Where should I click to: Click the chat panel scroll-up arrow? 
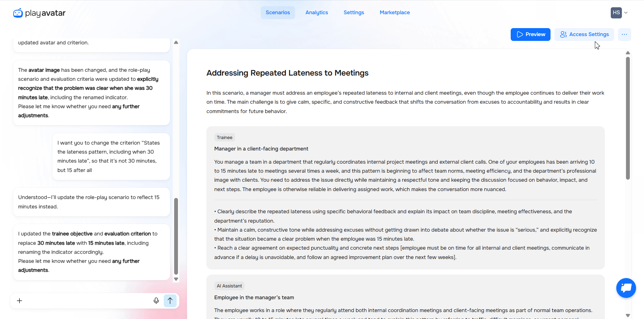tap(176, 42)
